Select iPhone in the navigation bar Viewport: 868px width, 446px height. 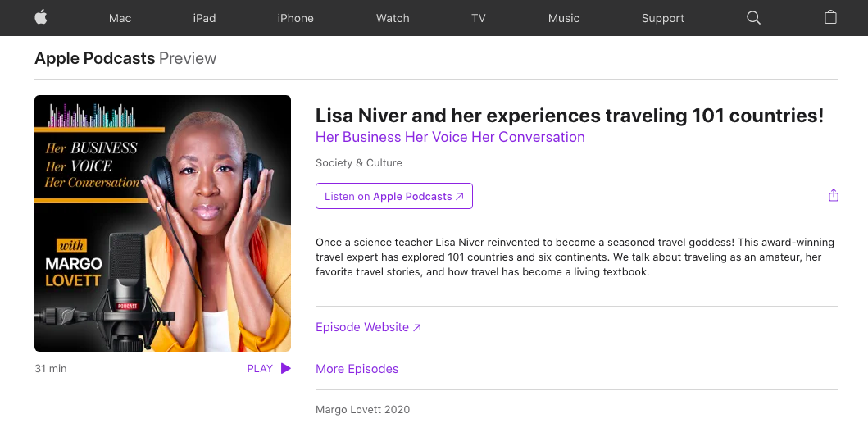tap(296, 18)
